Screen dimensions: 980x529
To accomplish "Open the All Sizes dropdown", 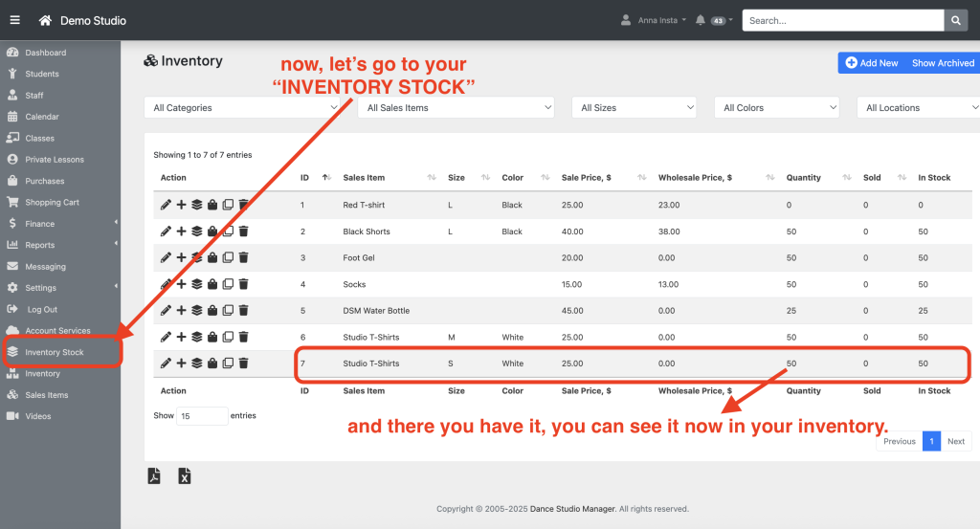I will coord(635,107).
